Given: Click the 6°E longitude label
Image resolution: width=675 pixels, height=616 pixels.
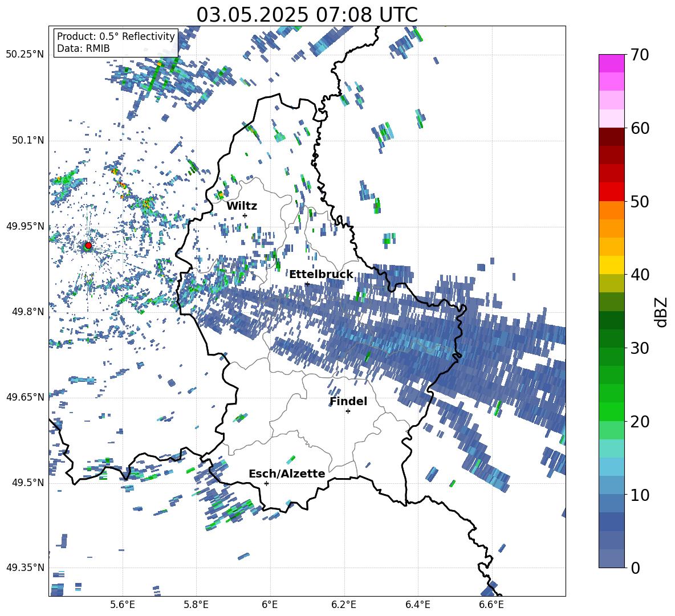Looking at the screenshot, I should (x=270, y=605).
